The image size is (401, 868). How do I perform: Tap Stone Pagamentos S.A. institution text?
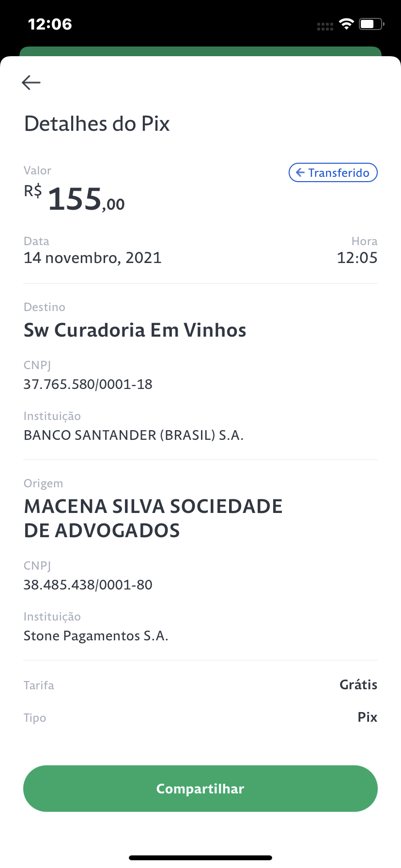pos(96,635)
